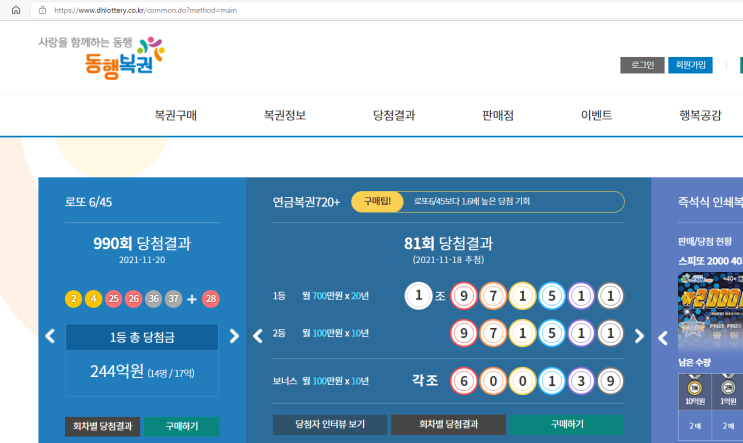Screen dimensions: 743x443
Task: Click the 판매/당첨 현황 label
Action: (705, 242)
